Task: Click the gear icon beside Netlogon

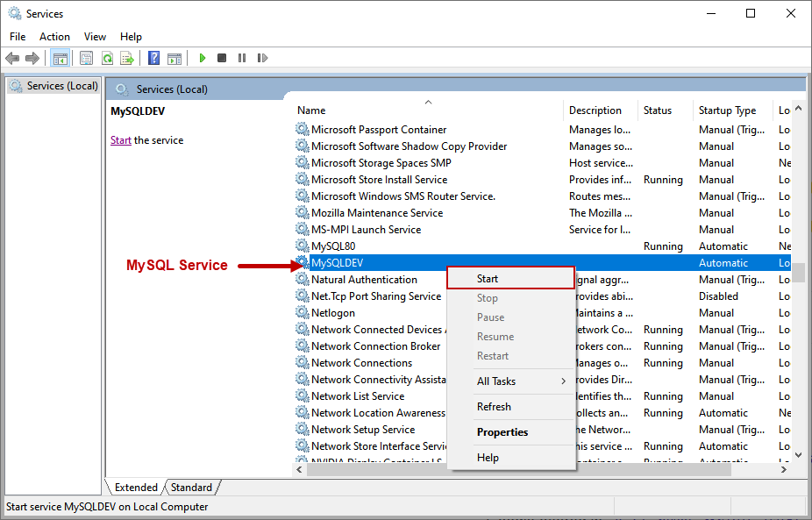Action: pyautogui.click(x=303, y=312)
